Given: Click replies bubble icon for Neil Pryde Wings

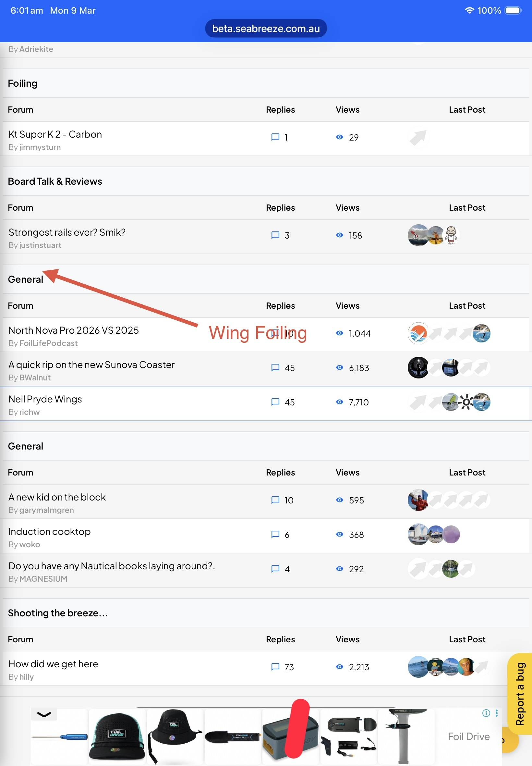Looking at the screenshot, I should 275,402.
